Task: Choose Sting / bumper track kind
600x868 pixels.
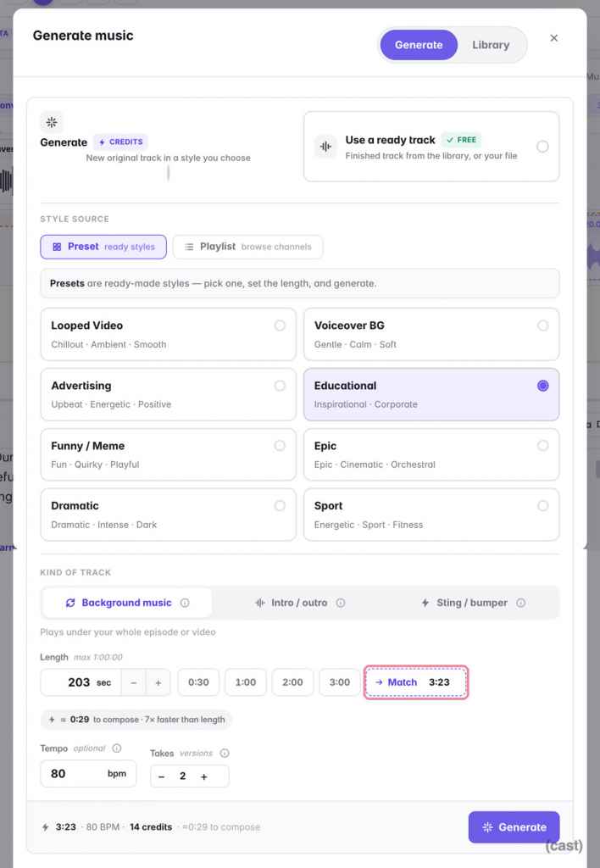Action: coord(472,603)
